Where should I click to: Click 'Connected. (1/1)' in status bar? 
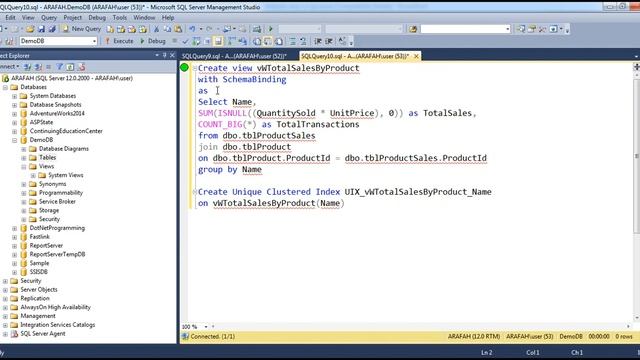click(x=213, y=337)
